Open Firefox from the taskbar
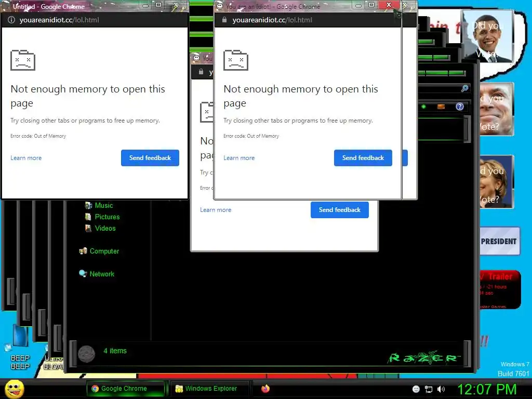532x399 pixels. [265, 389]
